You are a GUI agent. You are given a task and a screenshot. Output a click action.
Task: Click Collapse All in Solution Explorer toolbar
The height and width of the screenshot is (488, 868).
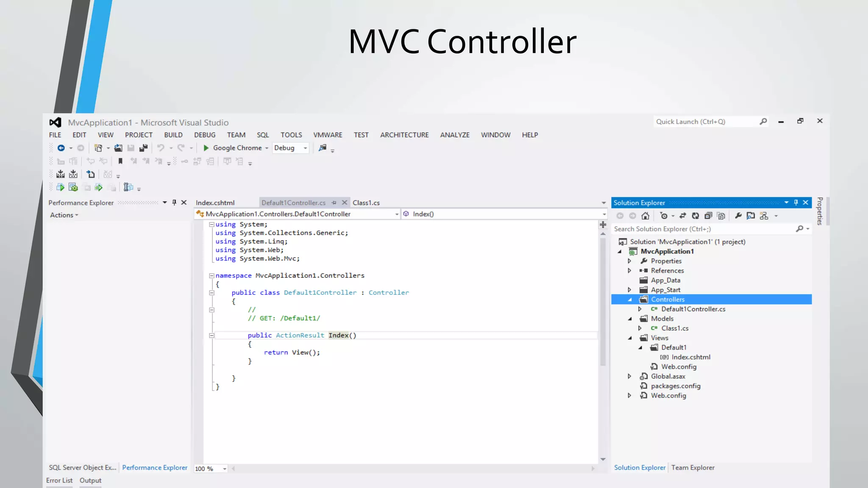pos(708,216)
